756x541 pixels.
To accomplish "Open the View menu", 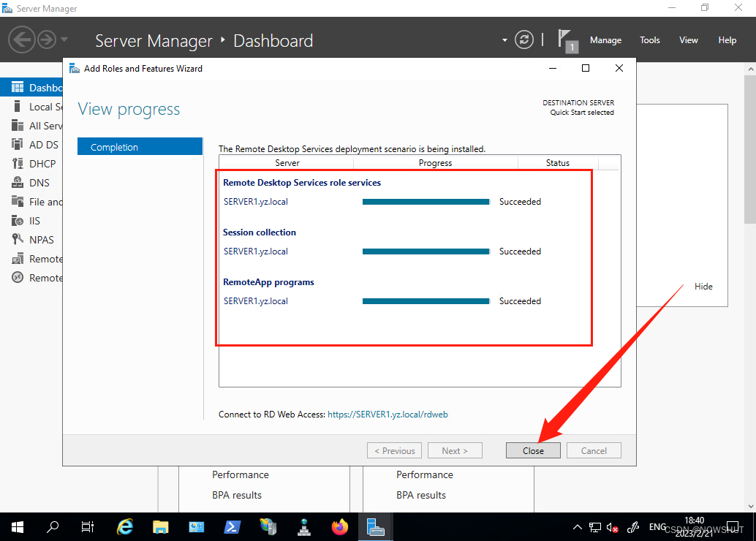I will click(x=689, y=40).
